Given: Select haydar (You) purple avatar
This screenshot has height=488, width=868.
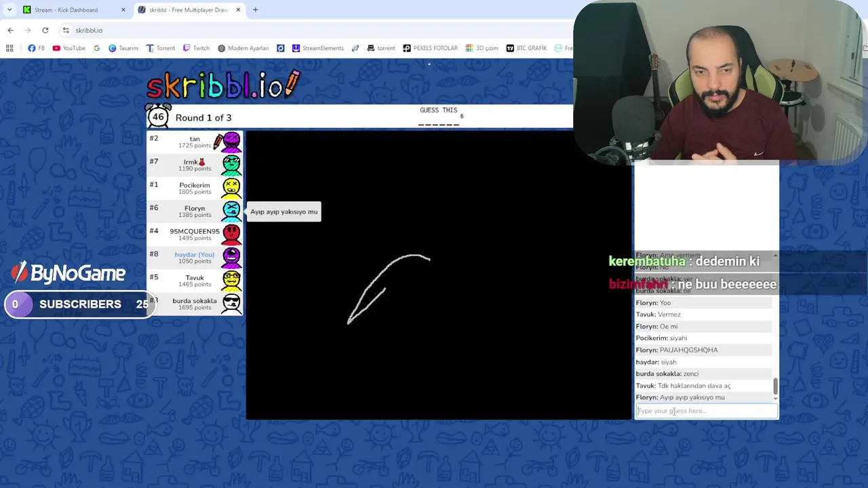Looking at the screenshot, I should coord(231,257).
